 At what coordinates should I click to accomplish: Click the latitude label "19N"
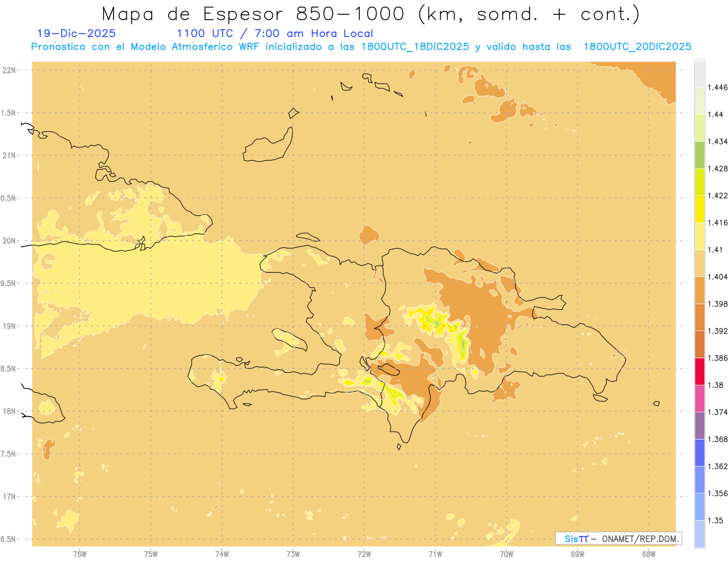click(10, 326)
